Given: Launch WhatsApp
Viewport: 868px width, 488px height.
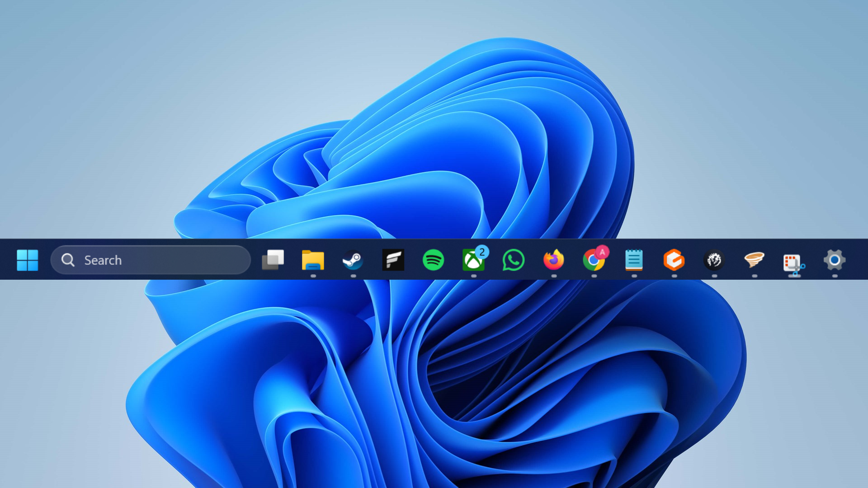Looking at the screenshot, I should tap(512, 260).
